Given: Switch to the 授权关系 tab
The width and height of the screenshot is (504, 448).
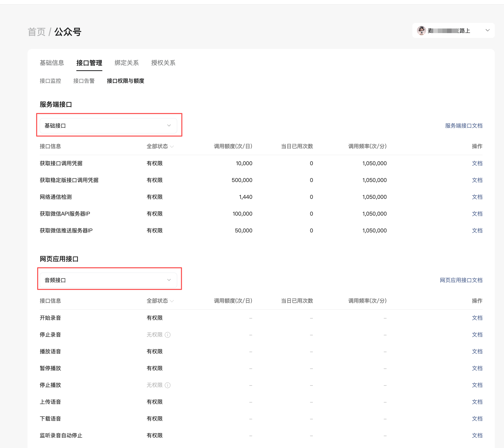Looking at the screenshot, I should (163, 63).
